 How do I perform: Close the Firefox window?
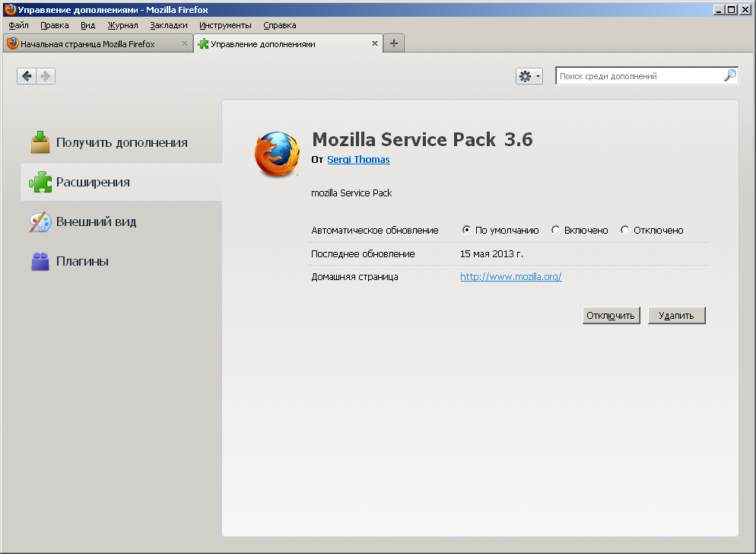(x=746, y=10)
